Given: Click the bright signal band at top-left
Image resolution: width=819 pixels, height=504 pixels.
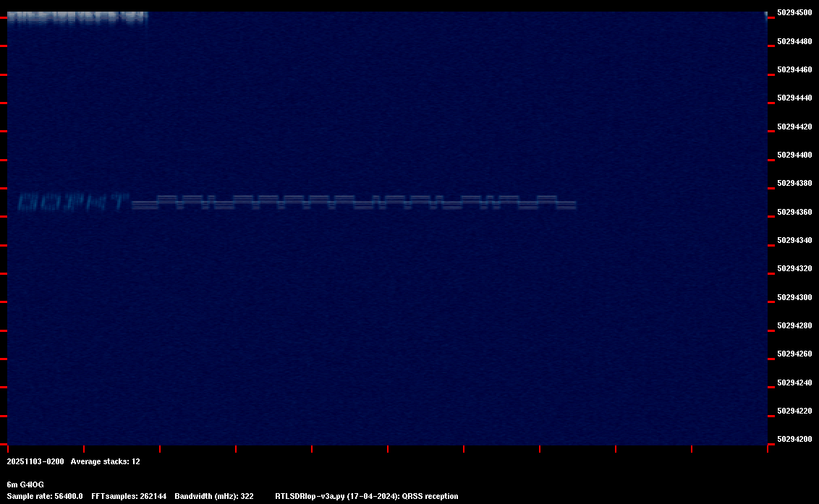Looking at the screenshot, I should [77, 18].
